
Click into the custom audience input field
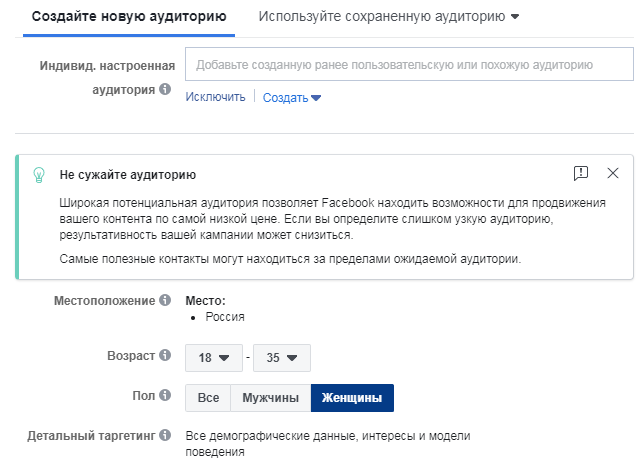coord(410,65)
